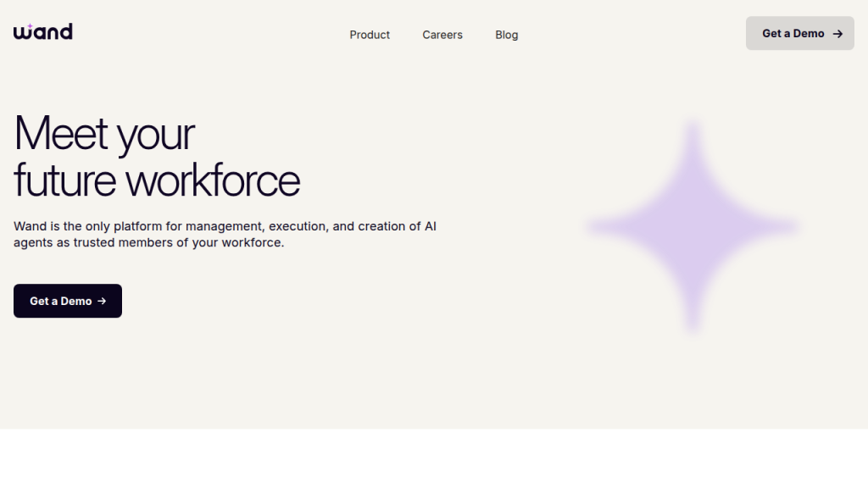Click the white section below the hero
The height and width of the screenshot is (488, 868).
pos(434,457)
